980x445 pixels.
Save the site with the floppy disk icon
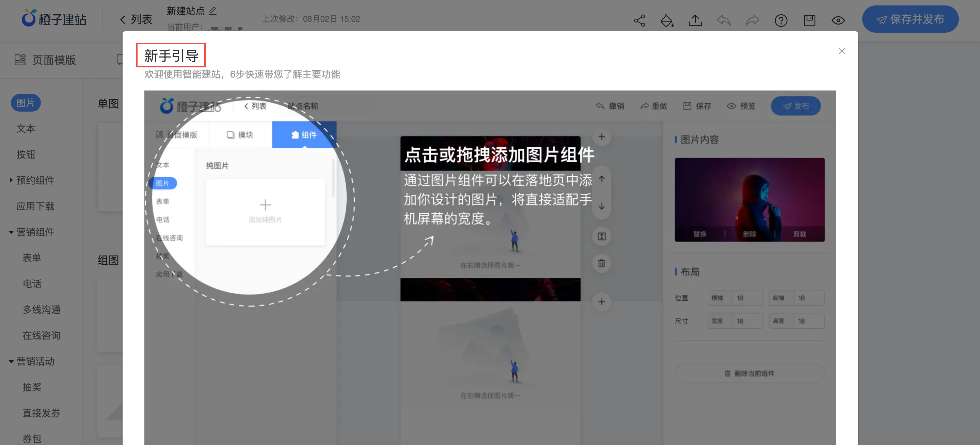tap(809, 20)
